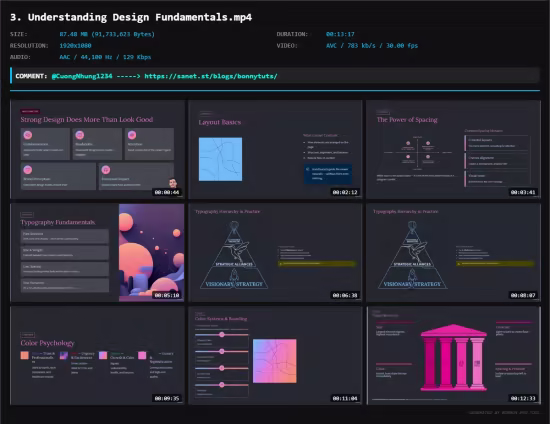Open the Typography Hierarchy thumbnail at 00:06:38
The image size is (550, 424).
(x=275, y=253)
